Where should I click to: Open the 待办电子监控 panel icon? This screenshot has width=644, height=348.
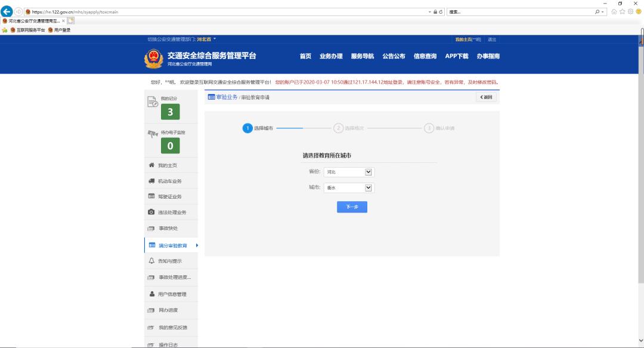(x=151, y=134)
